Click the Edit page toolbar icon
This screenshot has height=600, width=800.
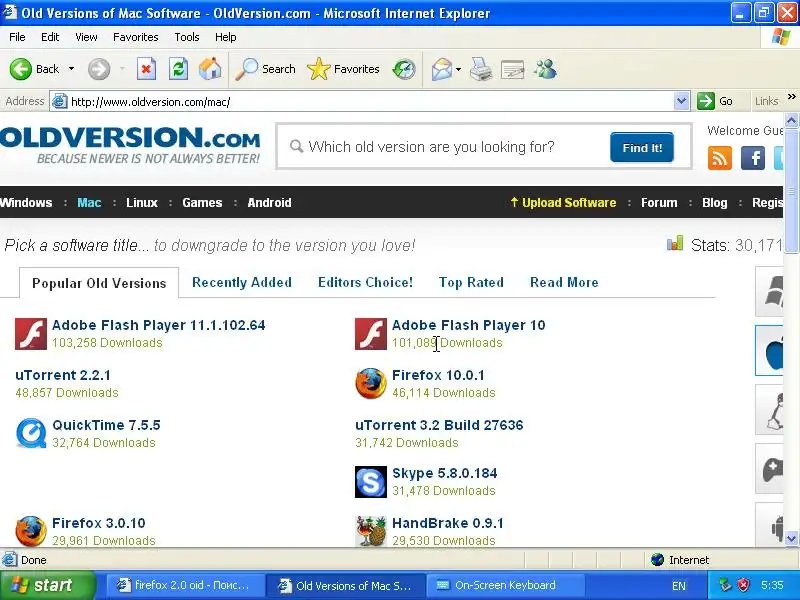click(513, 69)
